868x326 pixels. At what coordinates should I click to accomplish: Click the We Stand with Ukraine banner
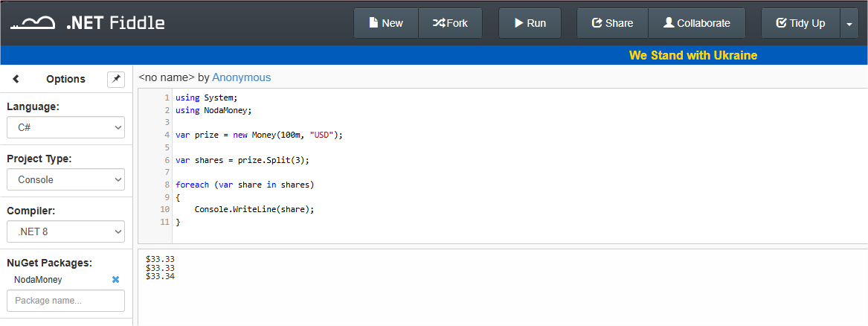point(693,55)
